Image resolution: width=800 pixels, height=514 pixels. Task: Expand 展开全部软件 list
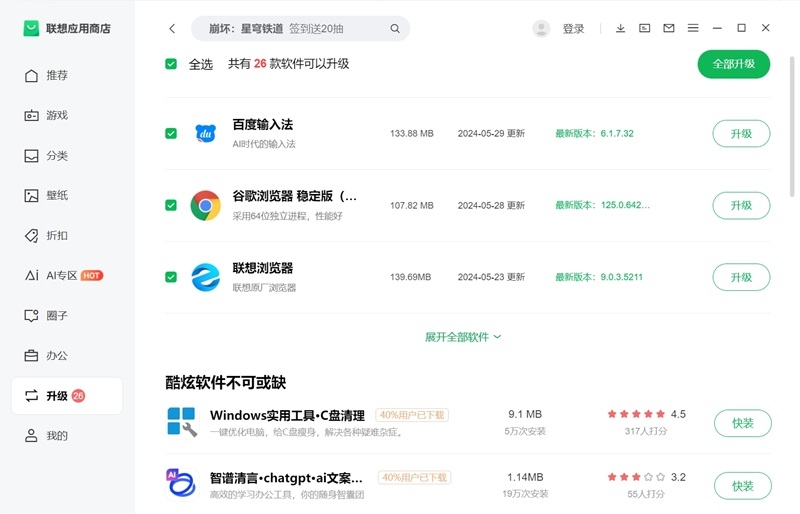point(463,337)
